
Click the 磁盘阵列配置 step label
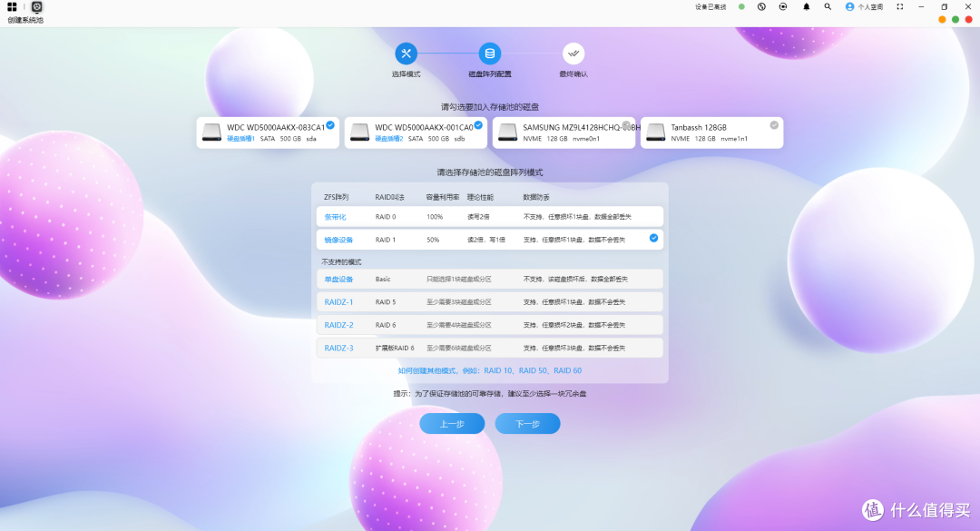[x=490, y=74]
